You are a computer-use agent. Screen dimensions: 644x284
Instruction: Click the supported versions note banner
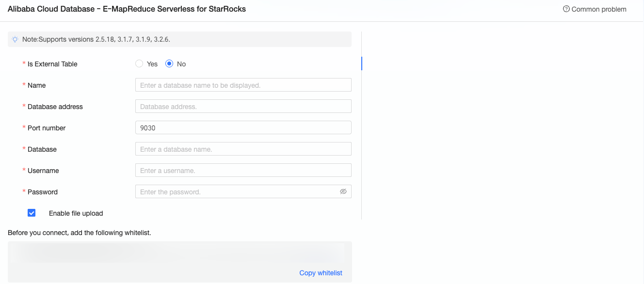pyautogui.click(x=179, y=39)
